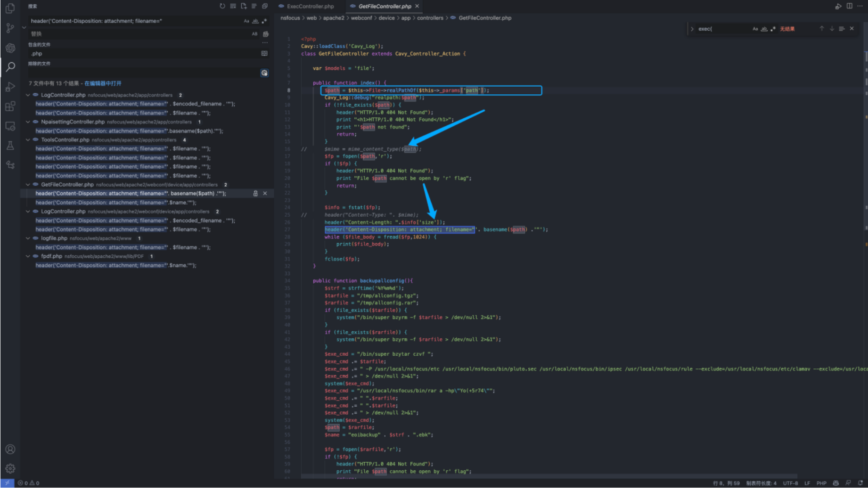The height and width of the screenshot is (491, 868).
Task: Collapse all search results icon
Action: click(265, 6)
